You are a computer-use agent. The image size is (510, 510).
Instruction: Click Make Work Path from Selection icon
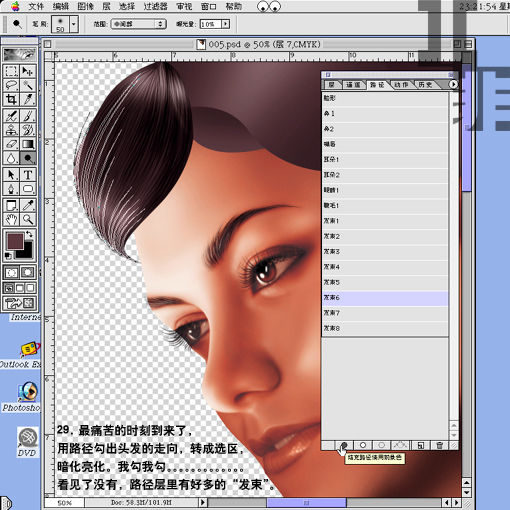[400, 445]
